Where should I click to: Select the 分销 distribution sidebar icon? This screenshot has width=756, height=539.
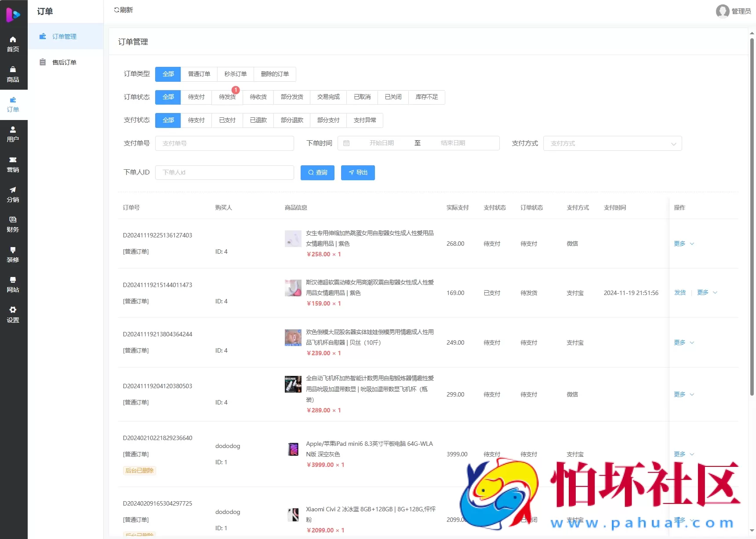[x=13, y=193]
